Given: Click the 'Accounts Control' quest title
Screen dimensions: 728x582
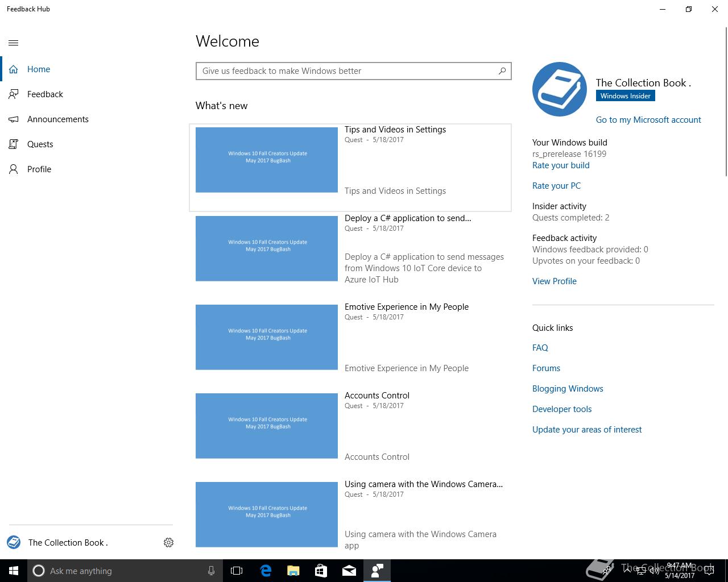Looking at the screenshot, I should [377, 396].
